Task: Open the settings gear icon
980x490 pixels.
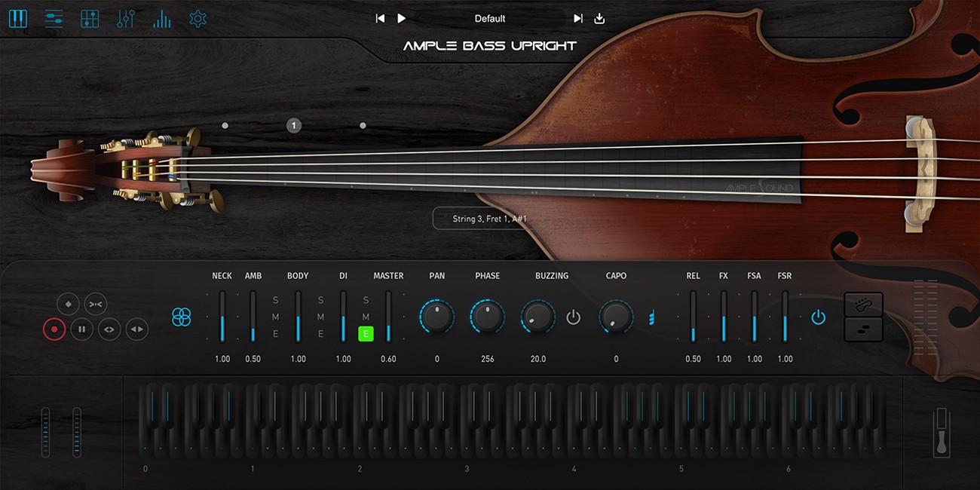Action: click(x=198, y=18)
